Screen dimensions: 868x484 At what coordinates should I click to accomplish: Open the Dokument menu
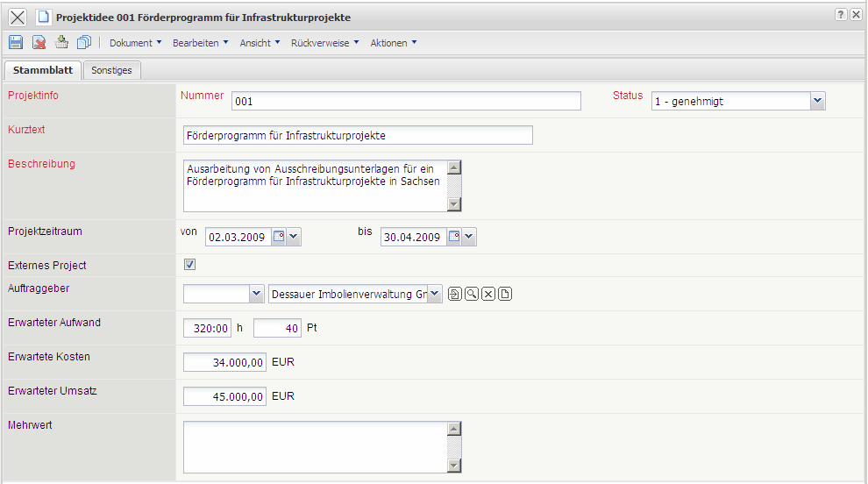point(136,43)
